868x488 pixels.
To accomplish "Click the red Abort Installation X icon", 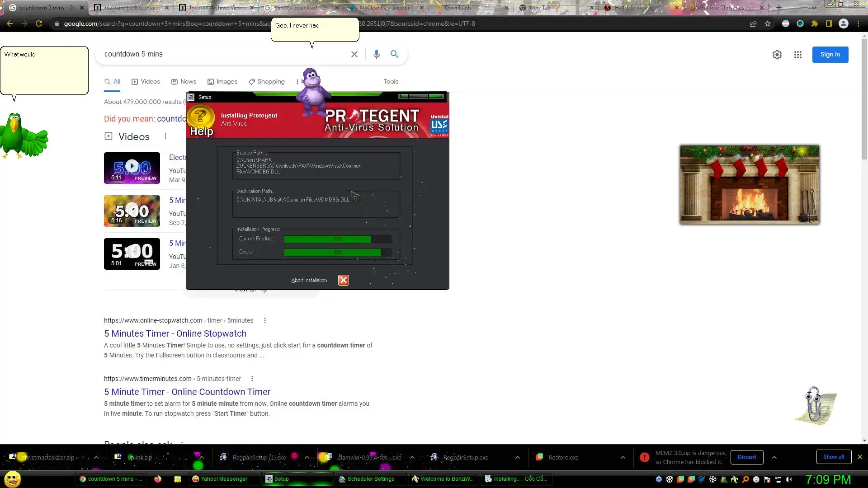I will [343, 280].
